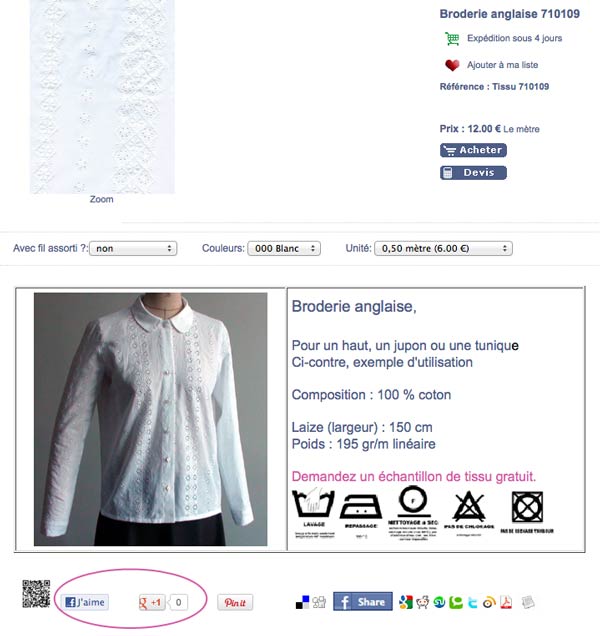The width and height of the screenshot is (600, 636).
Task: Expand the Unité '0,50 mètre' dropdown
Action: [x=443, y=248]
